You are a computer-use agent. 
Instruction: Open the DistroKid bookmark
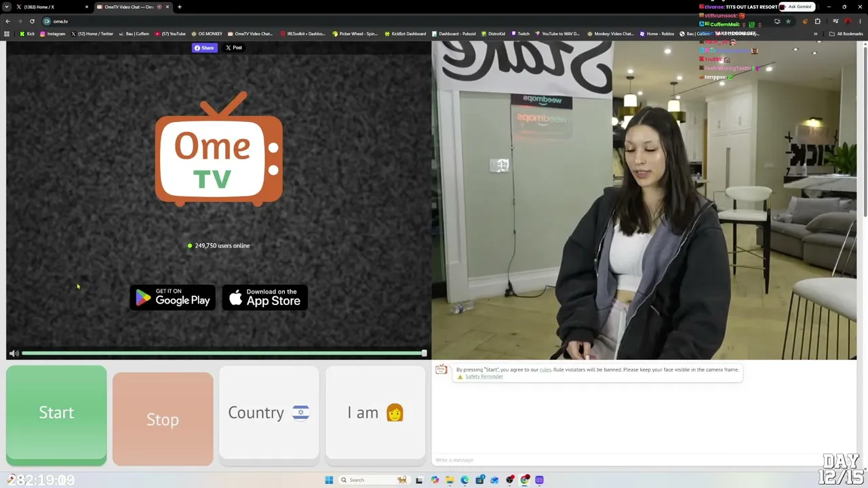[493, 34]
